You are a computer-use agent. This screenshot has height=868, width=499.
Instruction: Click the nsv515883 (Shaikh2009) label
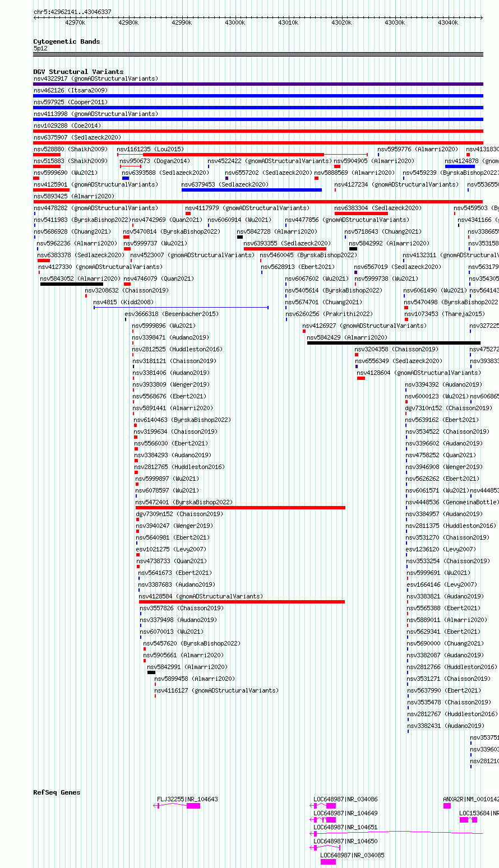(71, 161)
